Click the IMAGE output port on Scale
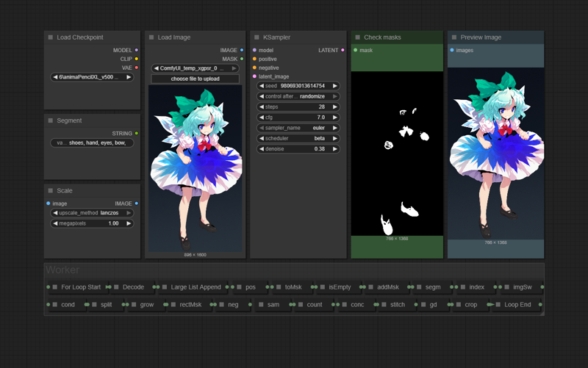The height and width of the screenshot is (368, 588). coord(137,203)
